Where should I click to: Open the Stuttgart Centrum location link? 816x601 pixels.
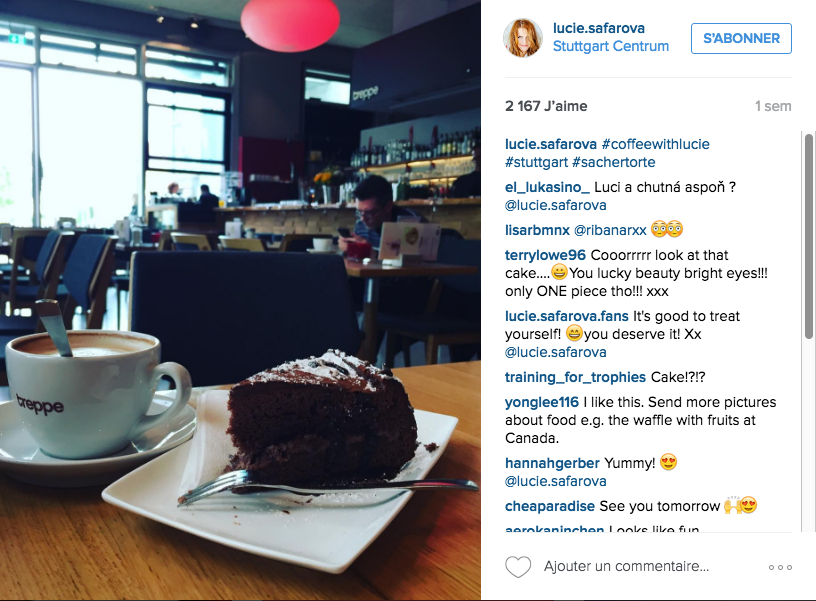point(610,46)
